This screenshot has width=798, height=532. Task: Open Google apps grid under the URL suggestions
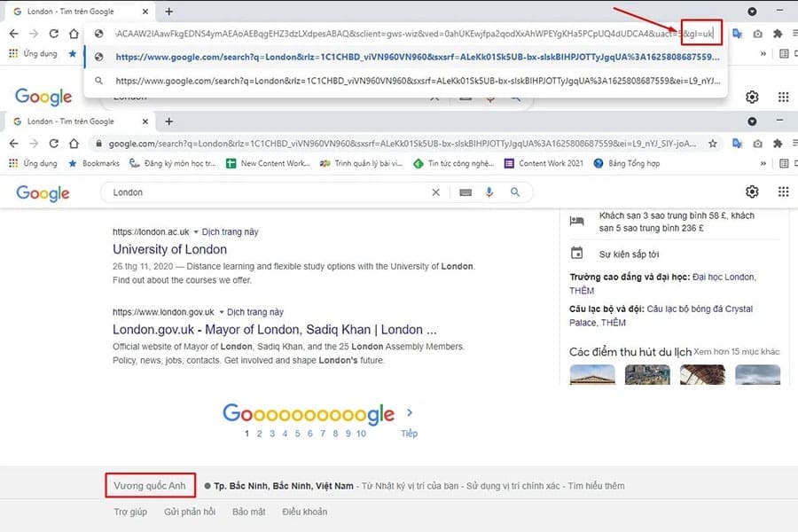pos(783,97)
